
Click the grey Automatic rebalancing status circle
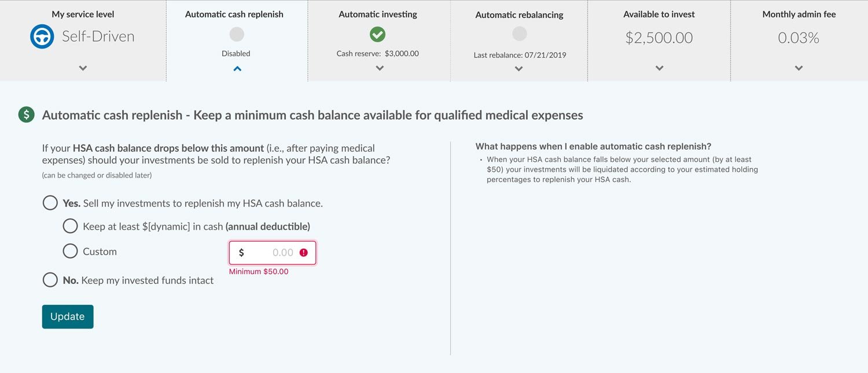coord(519,34)
